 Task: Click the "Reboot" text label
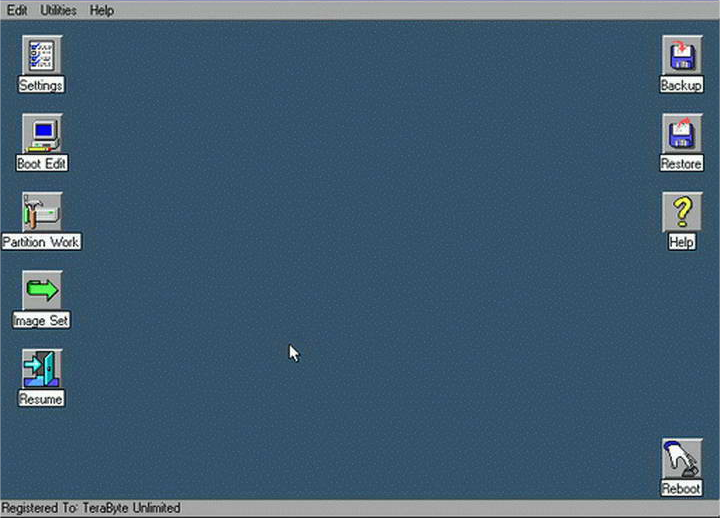click(681, 489)
